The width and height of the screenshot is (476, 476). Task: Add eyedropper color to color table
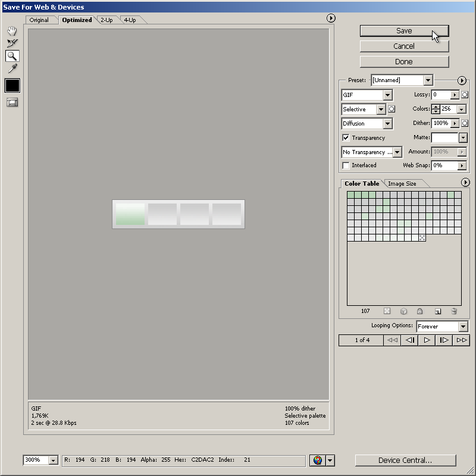click(x=437, y=311)
